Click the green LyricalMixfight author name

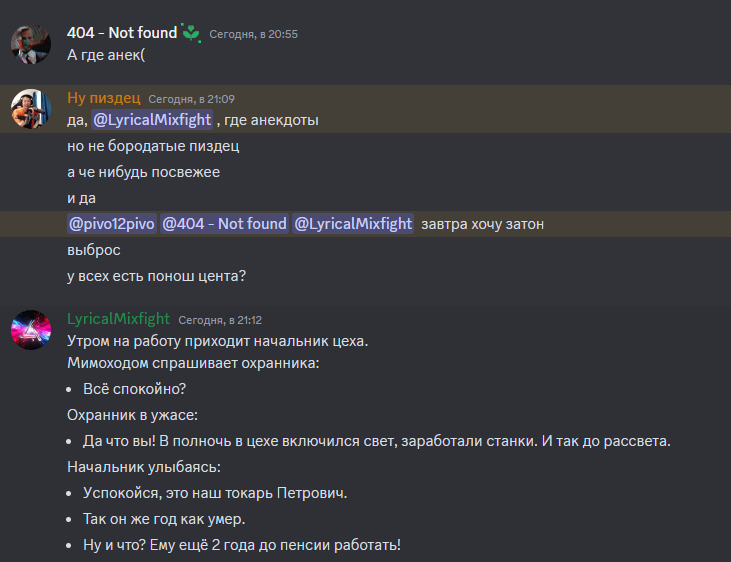(x=119, y=320)
